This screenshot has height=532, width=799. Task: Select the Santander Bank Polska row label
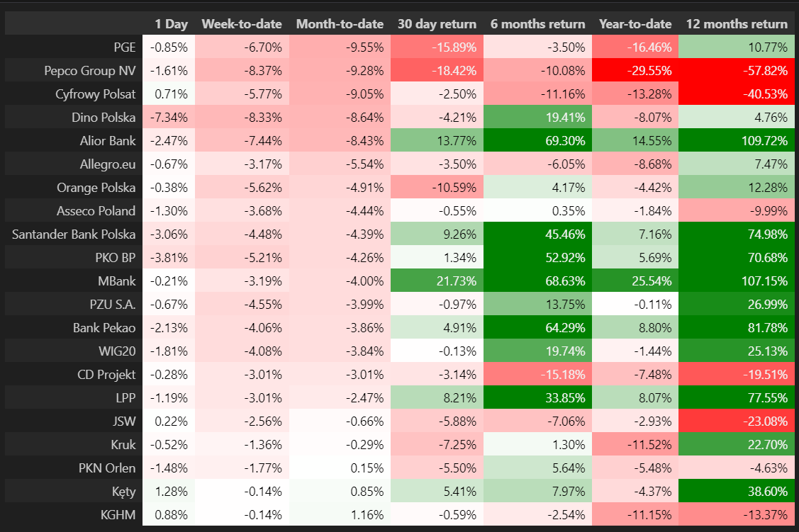pos(74,234)
